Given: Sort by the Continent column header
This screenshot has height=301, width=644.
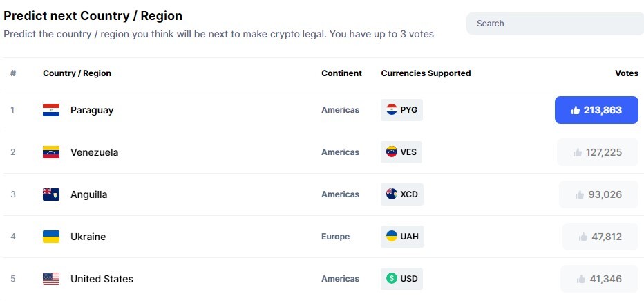Looking at the screenshot, I should point(342,73).
